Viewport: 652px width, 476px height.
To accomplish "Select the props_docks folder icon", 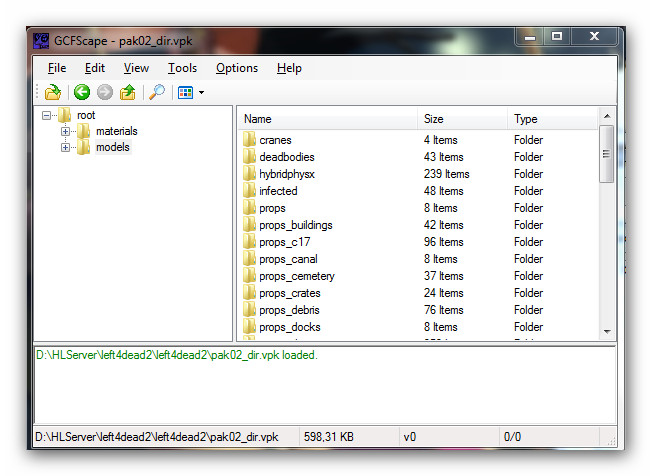I will (249, 327).
